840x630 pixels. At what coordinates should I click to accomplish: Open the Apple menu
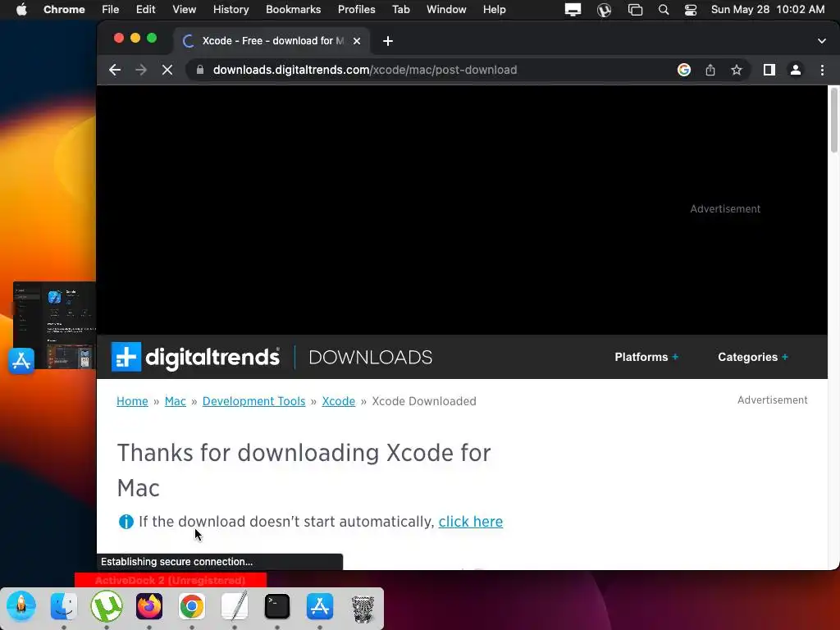(21, 10)
